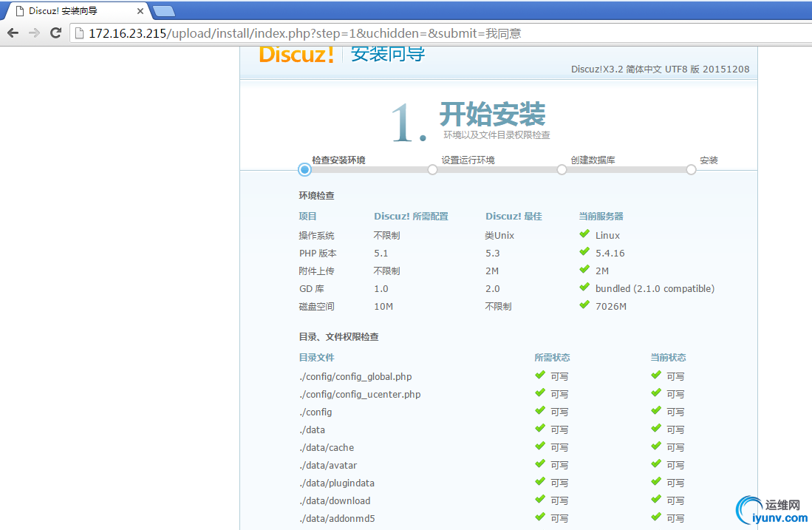Image resolution: width=812 pixels, height=530 pixels.
Task: Click 所需状态 check for config_ucenter.php
Action: coord(540,393)
